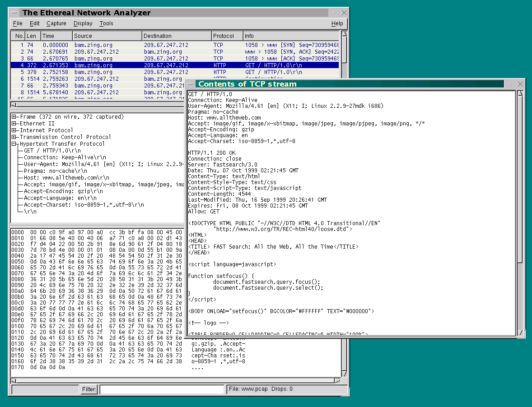The image size is (532, 407).
Task: Click hex pane horizontal scroll right arrow
Action: coord(337,380)
